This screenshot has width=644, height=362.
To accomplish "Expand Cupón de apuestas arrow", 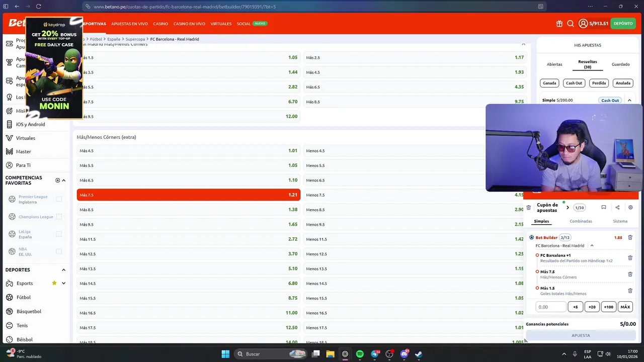I will click(568, 208).
